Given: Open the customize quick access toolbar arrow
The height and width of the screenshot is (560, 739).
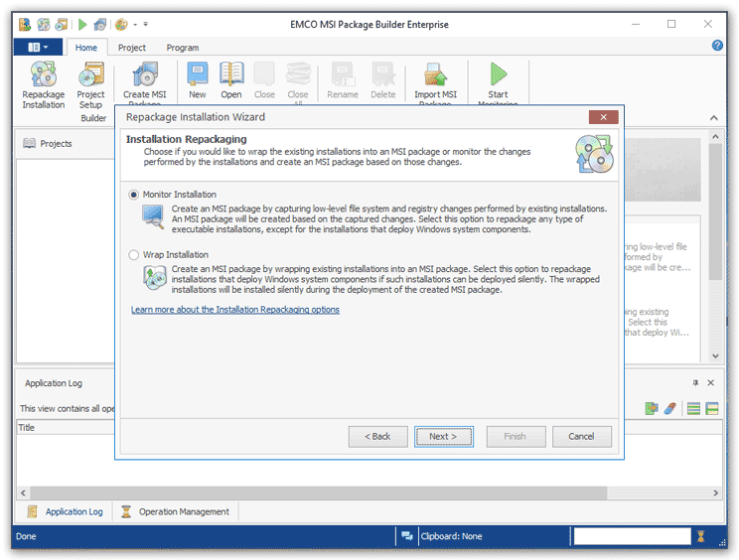Looking at the screenshot, I should (146, 24).
